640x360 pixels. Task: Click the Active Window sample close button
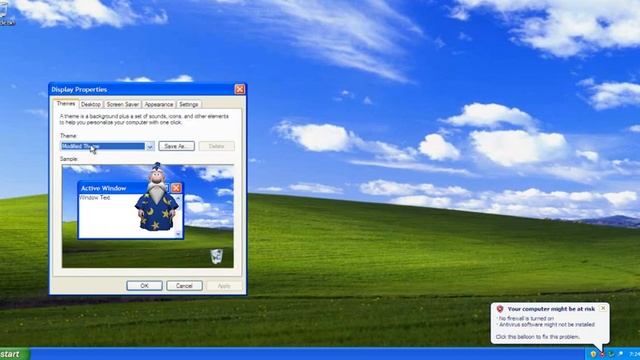pyautogui.click(x=176, y=188)
